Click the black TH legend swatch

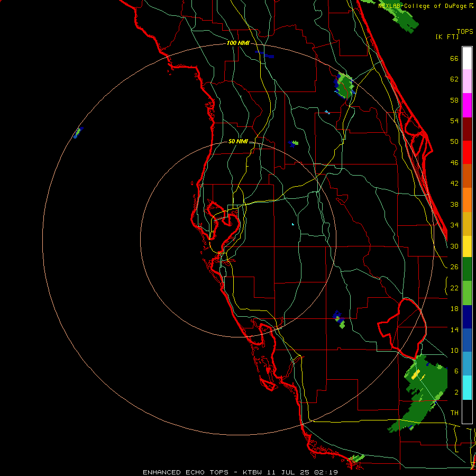(x=467, y=411)
